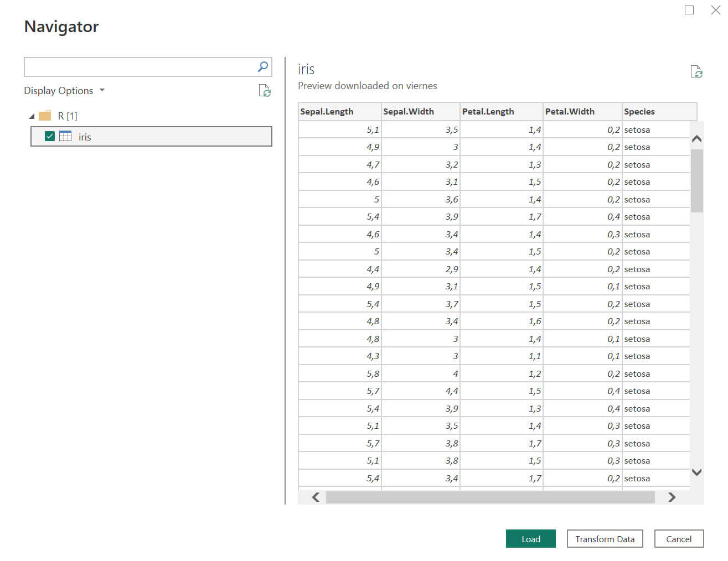
Task: Collapse the R [1] folder node
Action: [x=32, y=116]
